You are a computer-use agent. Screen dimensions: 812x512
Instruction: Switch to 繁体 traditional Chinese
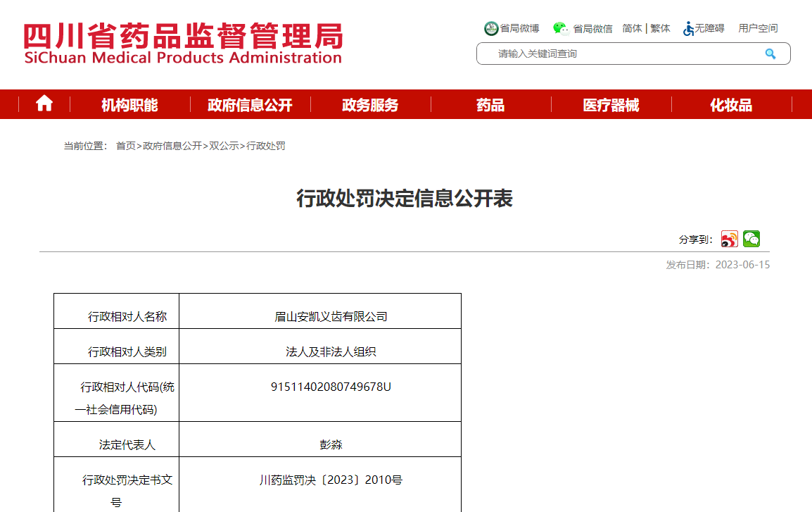[660, 28]
